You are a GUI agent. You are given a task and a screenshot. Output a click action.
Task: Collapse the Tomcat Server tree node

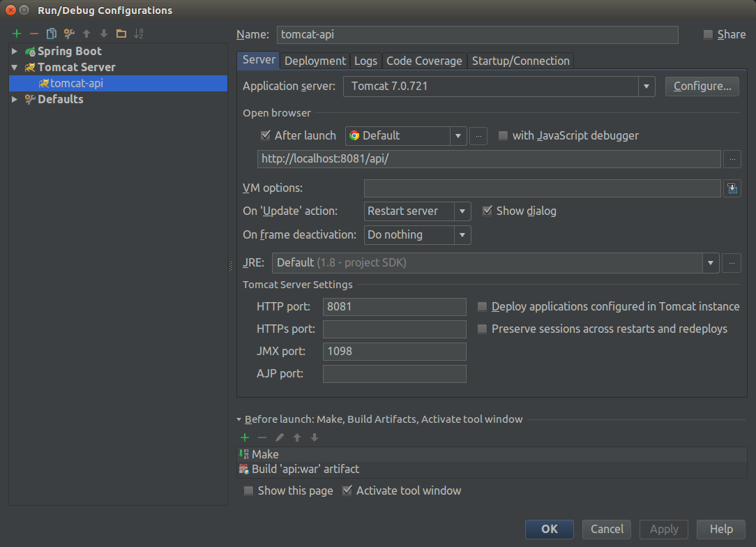coord(15,68)
